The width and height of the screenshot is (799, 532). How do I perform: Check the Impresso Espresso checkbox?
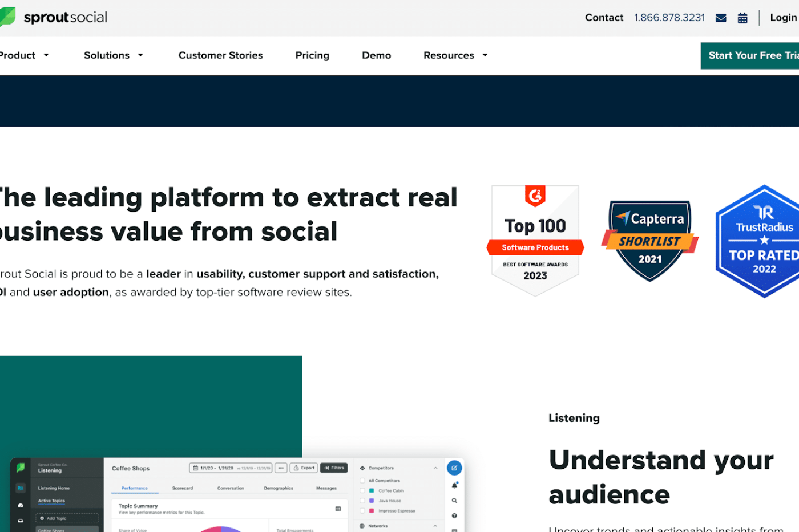[362, 511]
